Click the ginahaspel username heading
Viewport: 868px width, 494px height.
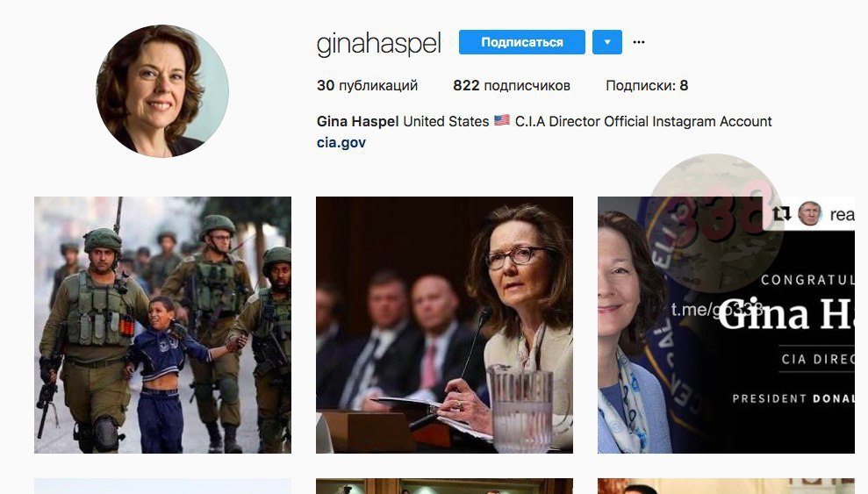378,44
